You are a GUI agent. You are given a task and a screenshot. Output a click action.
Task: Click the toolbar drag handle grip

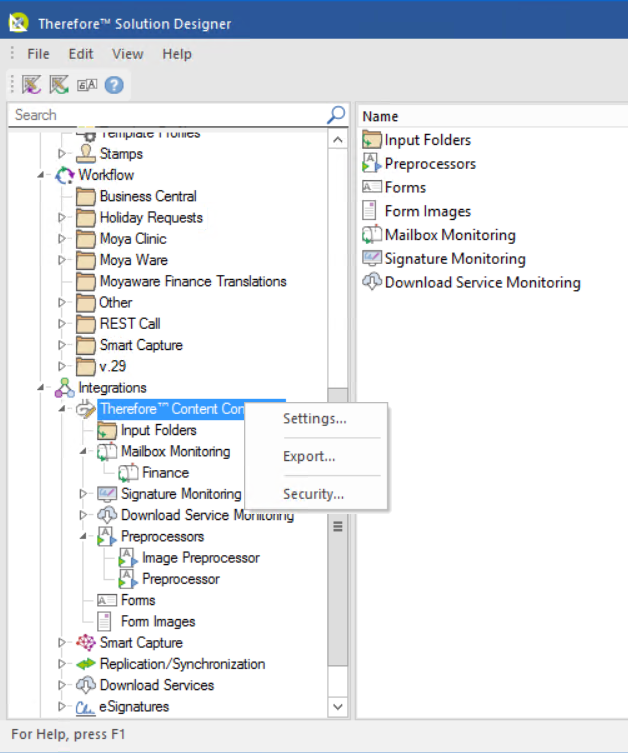13,85
